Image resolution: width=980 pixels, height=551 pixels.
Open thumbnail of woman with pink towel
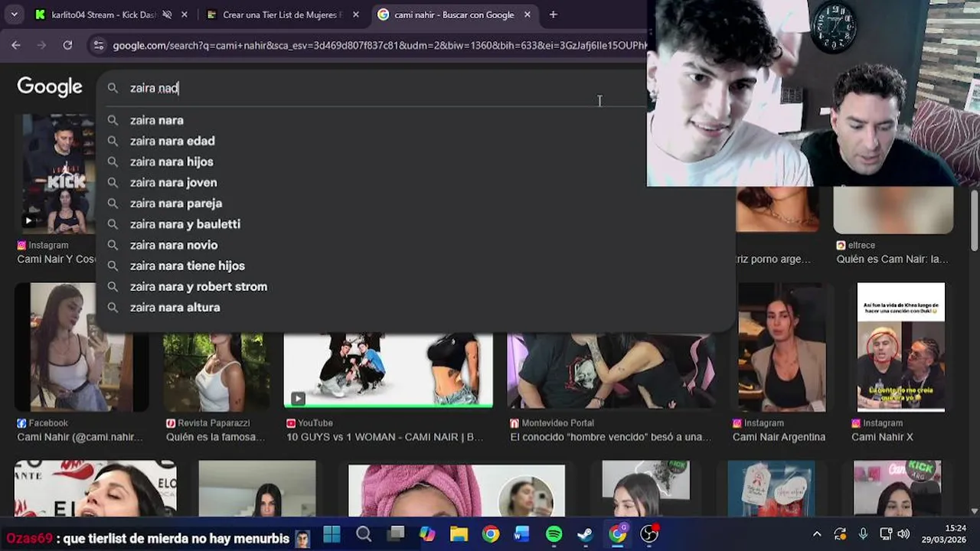[456, 491]
